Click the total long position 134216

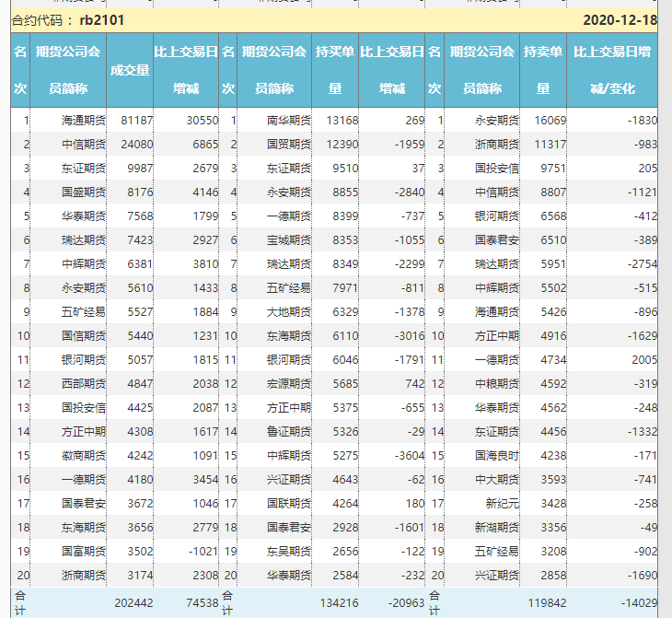coord(339,603)
